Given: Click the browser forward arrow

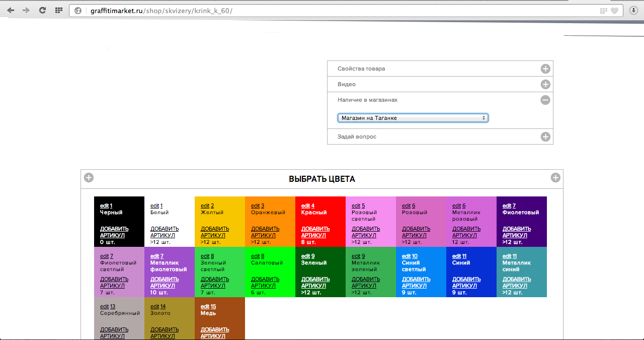Looking at the screenshot, I should (x=26, y=10).
